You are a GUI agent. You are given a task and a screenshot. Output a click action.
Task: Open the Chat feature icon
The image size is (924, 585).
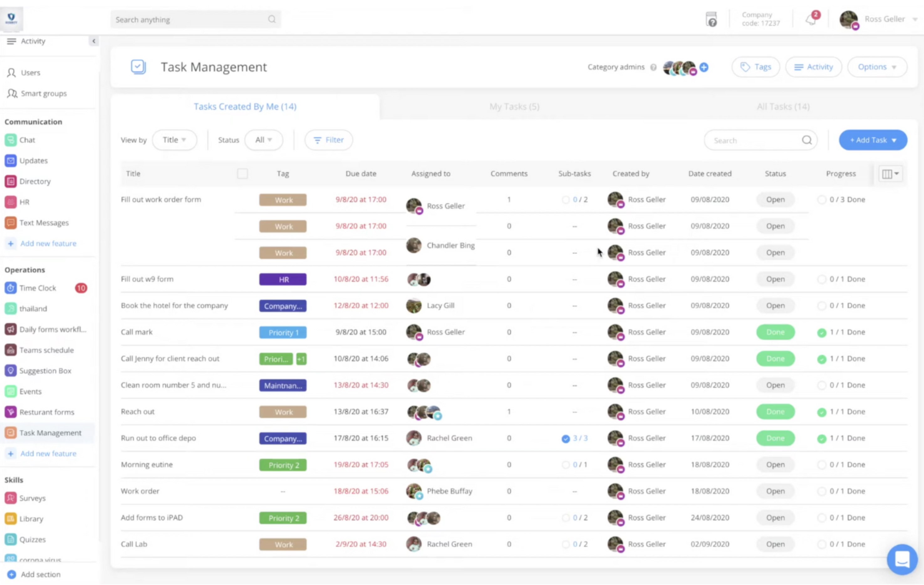coord(11,140)
